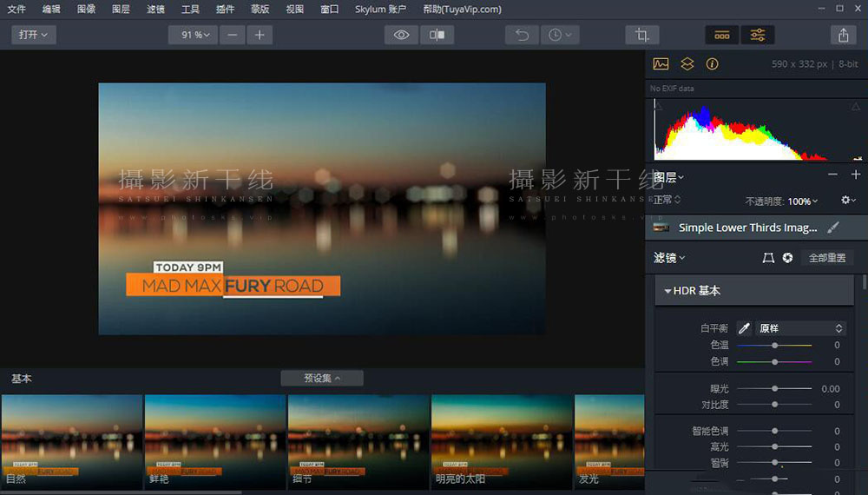
Task: Show the layers panel icon
Action: [x=687, y=64]
